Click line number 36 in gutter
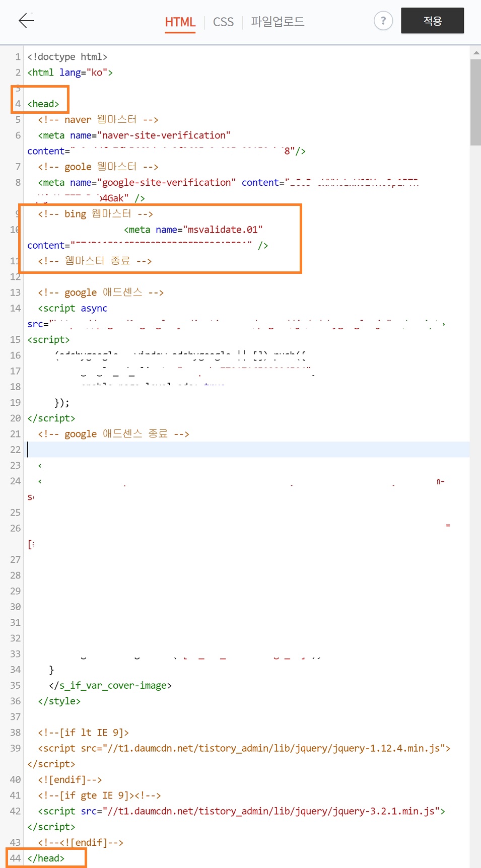The width and height of the screenshot is (481, 868). [x=16, y=701]
